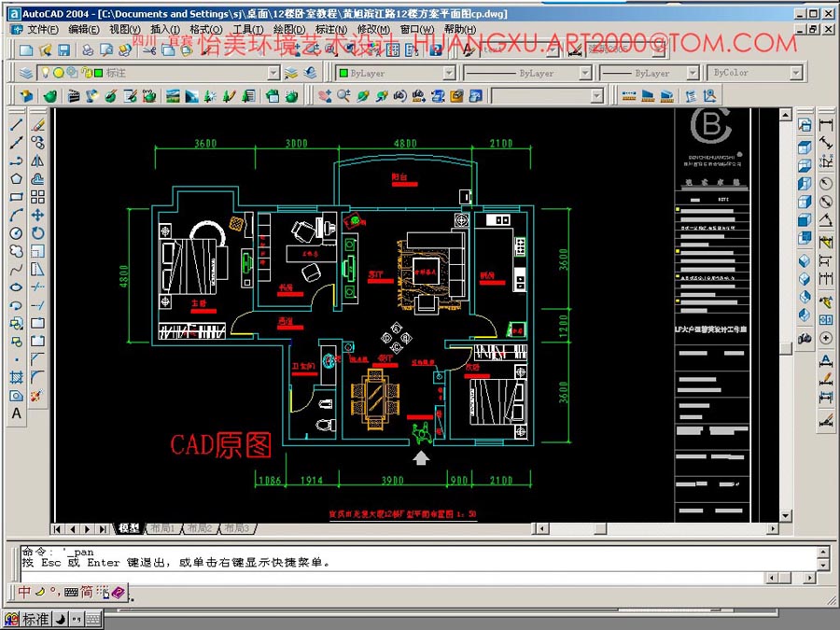Toggle the layer lightbulb on/off icon
This screenshot has height=630, width=840.
[x=45, y=73]
